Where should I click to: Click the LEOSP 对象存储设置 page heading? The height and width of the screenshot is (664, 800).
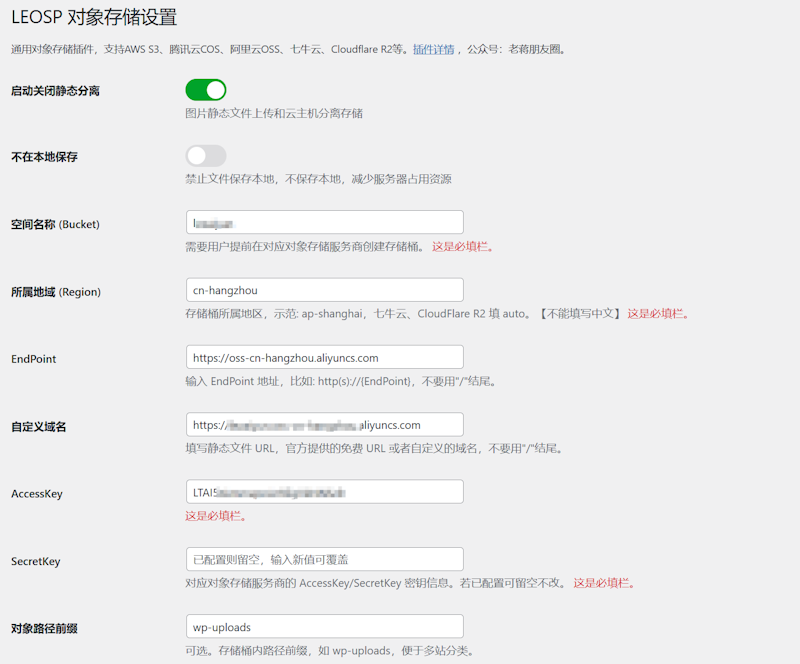(x=94, y=17)
